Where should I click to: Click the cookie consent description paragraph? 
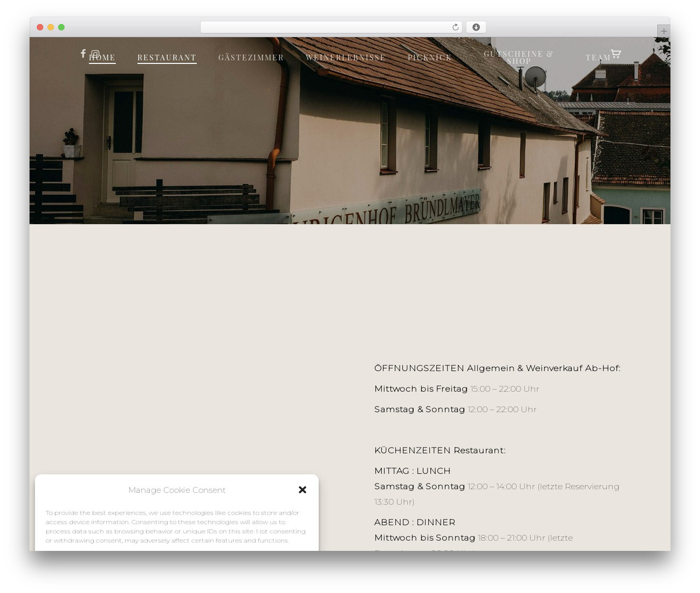[x=176, y=526]
